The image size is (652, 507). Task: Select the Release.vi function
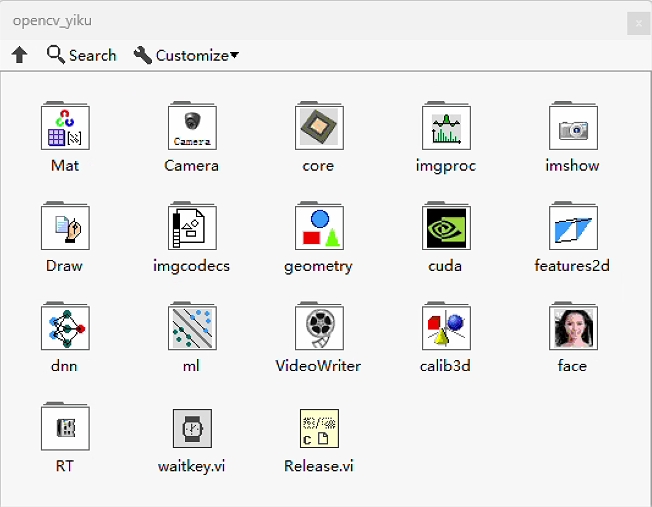(x=319, y=428)
